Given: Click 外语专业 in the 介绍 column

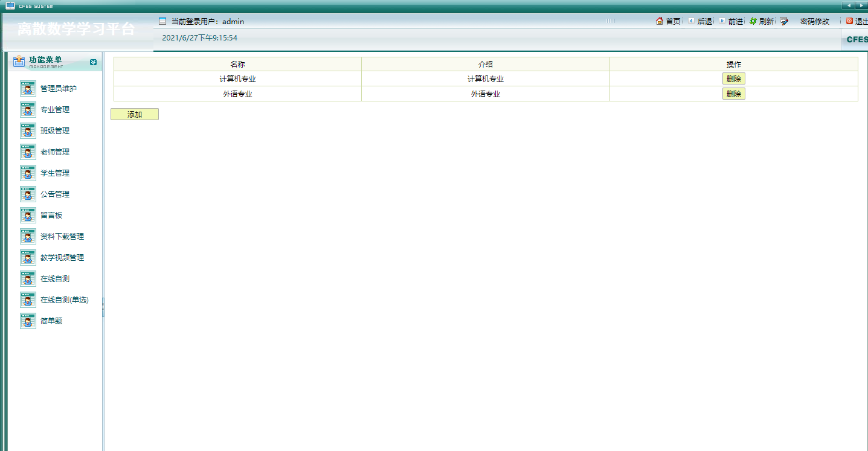Looking at the screenshot, I should point(486,94).
